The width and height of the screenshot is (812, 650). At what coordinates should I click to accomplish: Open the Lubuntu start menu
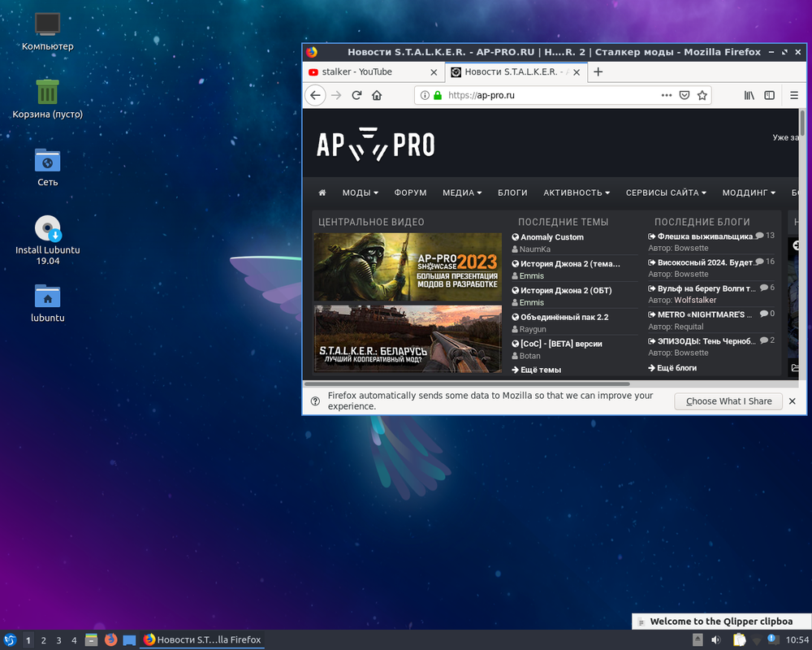tap(10, 640)
